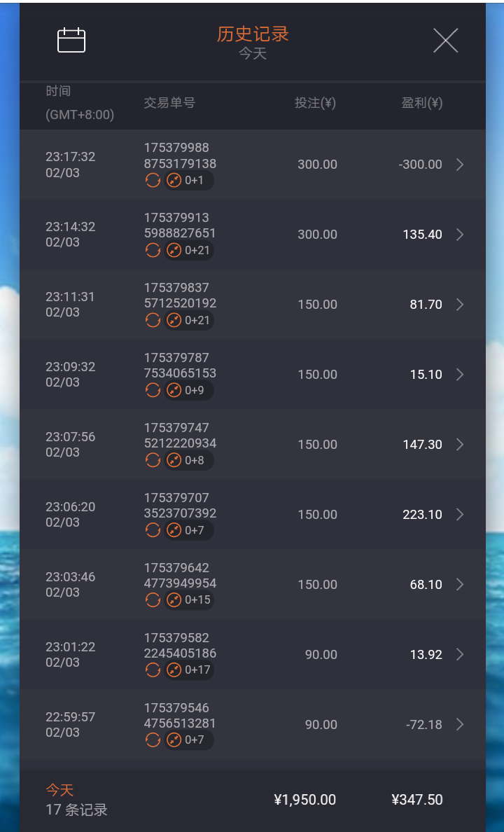This screenshot has width=504, height=832.
Task: Select the 今天 date filter under title
Action: point(253,54)
